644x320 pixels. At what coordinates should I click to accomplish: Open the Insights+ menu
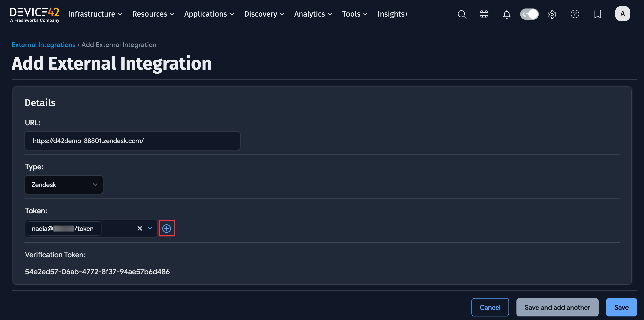392,14
